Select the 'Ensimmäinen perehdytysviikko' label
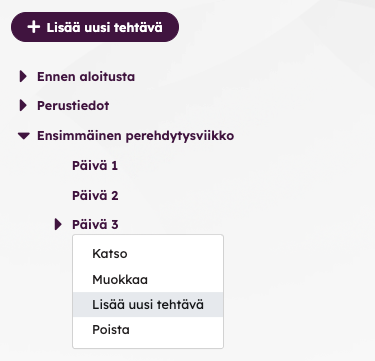 (x=135, y=136)
